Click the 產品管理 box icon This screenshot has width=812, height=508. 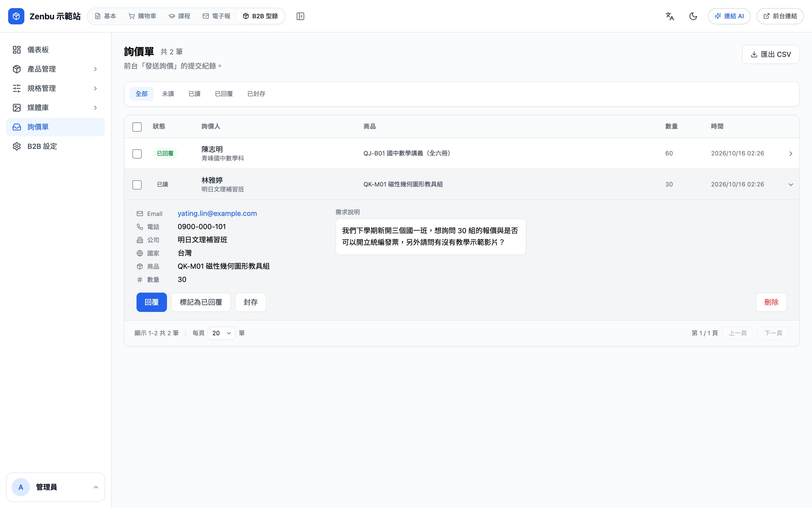click(17, 69)
